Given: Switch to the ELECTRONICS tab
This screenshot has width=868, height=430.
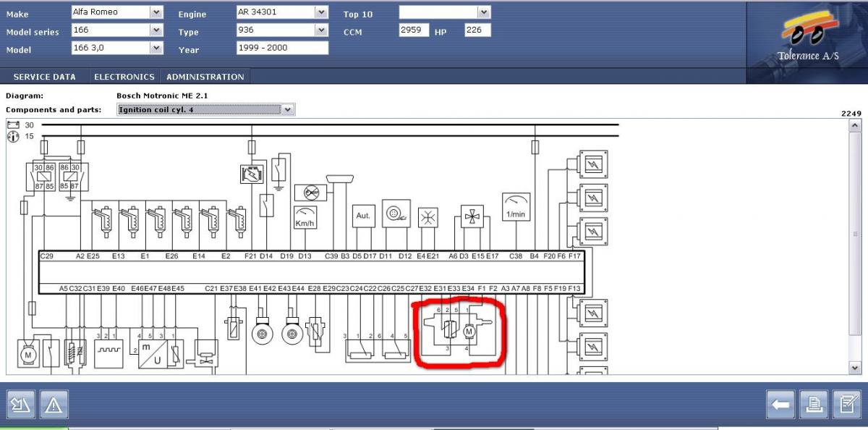Looking at the screenshot, I should tap(124, 77).
